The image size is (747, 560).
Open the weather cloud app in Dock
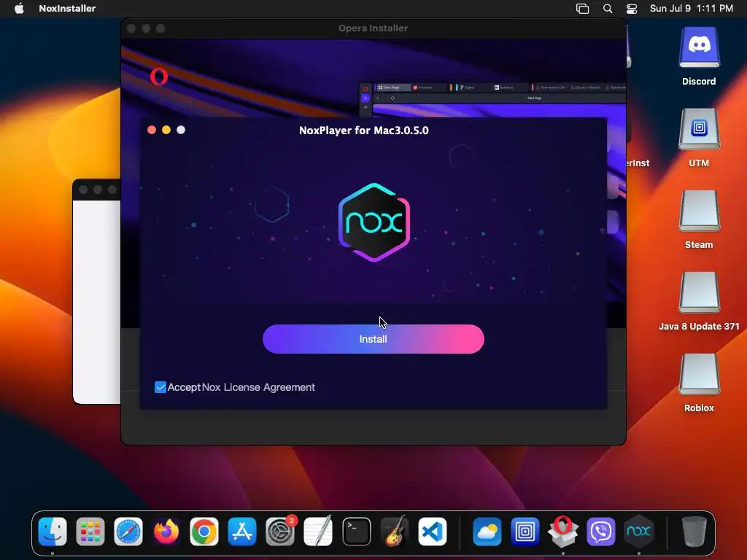point(487,532)
